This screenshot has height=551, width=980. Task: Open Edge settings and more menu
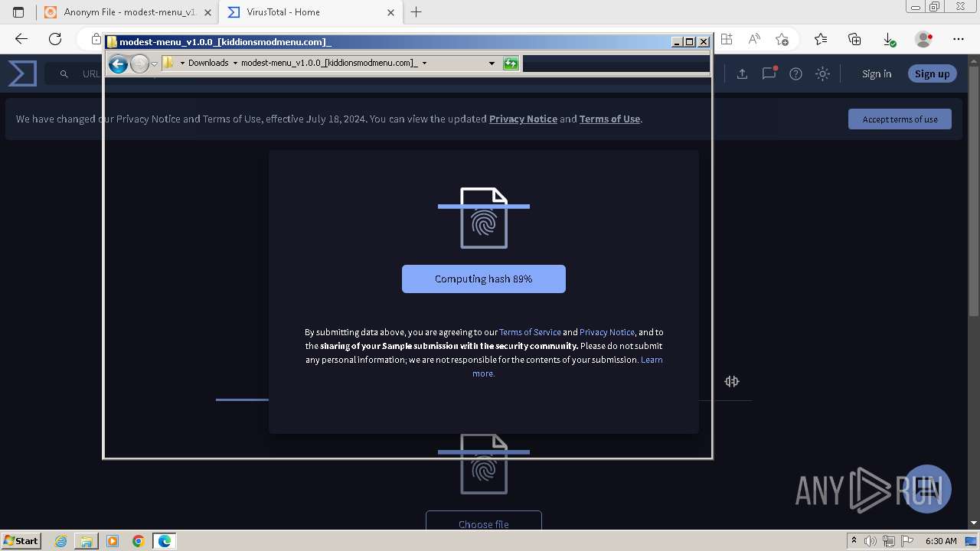[959, 39]
